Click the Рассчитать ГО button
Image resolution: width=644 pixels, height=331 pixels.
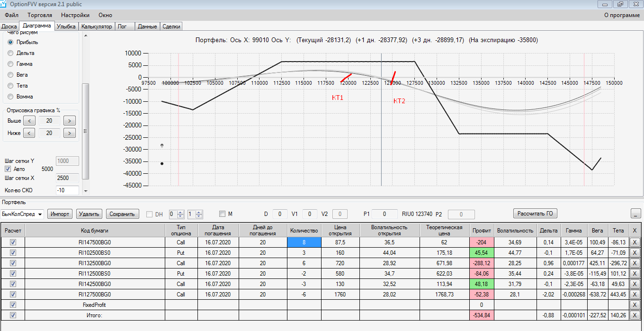(536, 214)
